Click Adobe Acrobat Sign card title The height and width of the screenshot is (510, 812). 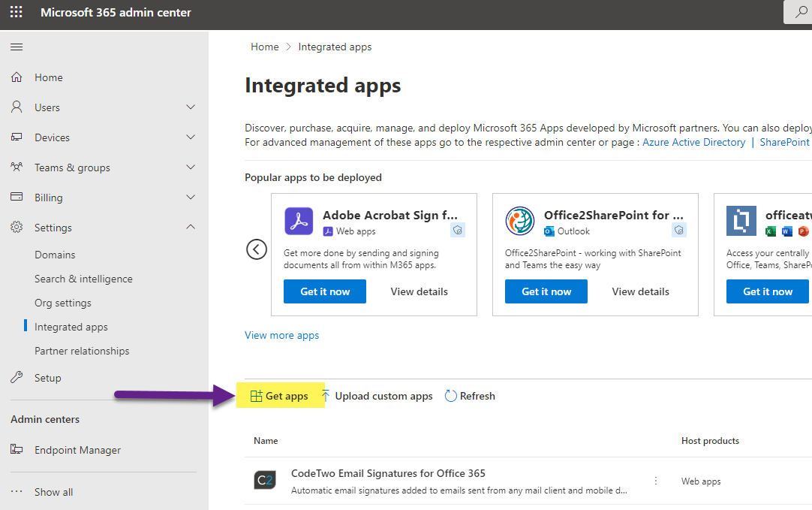coord(390,215)
